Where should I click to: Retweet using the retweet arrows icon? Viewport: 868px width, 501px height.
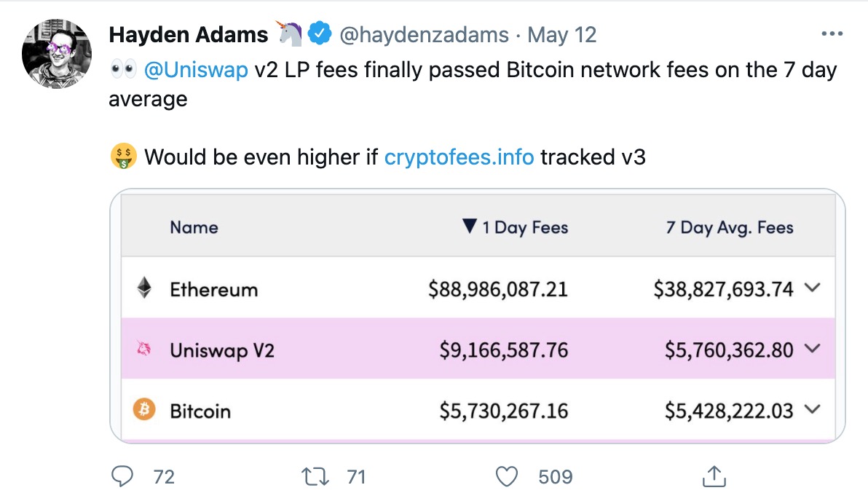pyautogui.click(x=315, y=476)
